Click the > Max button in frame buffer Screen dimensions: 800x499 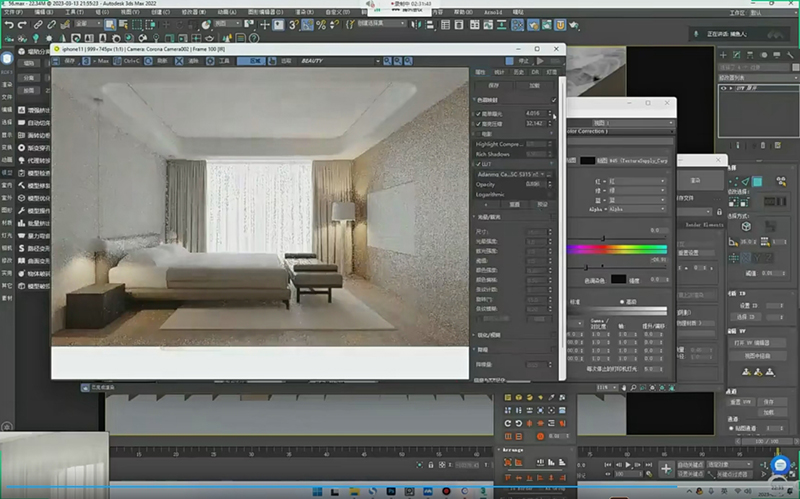pyautogui.click(x=96, y=61)
